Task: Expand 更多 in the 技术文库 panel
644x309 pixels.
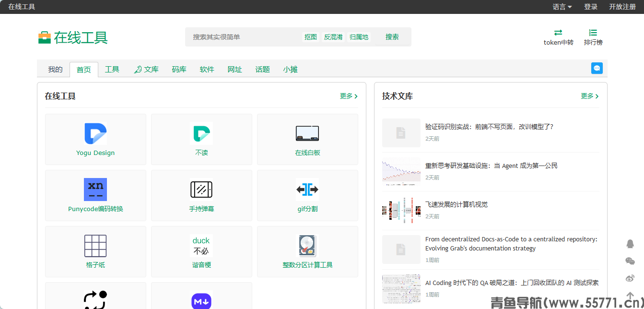Action: (590, 96)
